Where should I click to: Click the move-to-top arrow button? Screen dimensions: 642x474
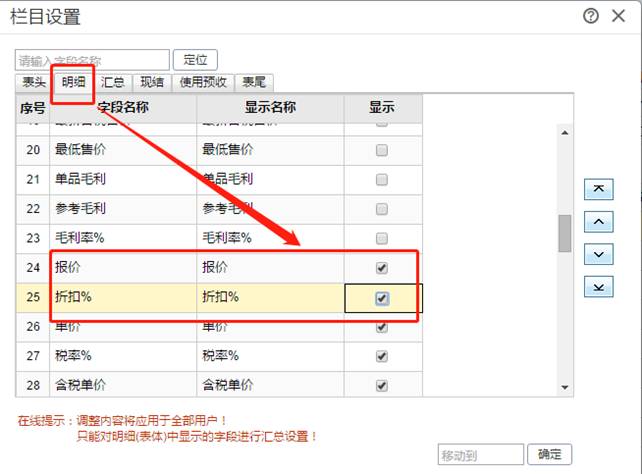pos(597,189)
